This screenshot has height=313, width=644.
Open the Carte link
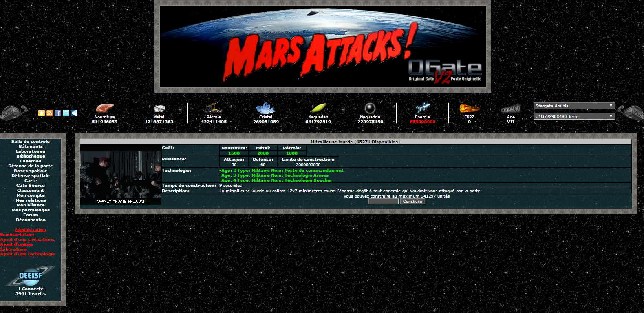31,181
